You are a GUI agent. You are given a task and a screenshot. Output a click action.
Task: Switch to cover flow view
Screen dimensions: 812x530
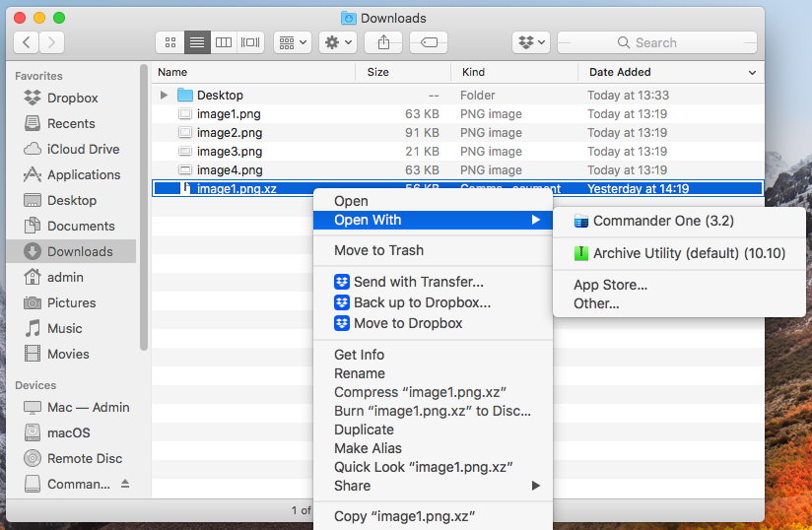[x=250, y=42]
